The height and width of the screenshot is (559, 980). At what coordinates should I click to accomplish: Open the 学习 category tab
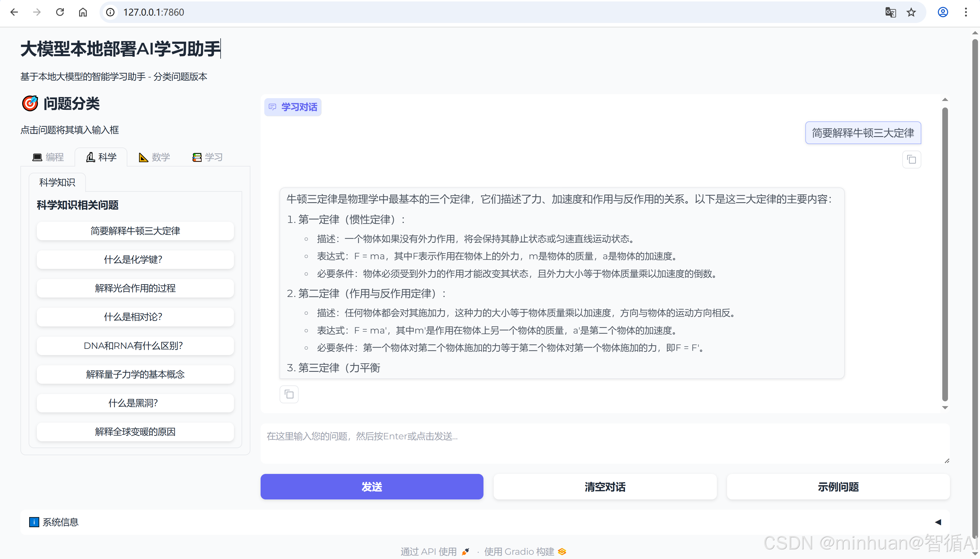click(208, 157)
